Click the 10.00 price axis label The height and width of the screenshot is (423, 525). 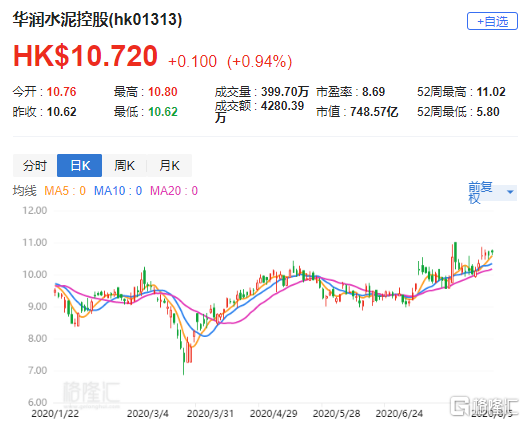[x=35, y=275]
